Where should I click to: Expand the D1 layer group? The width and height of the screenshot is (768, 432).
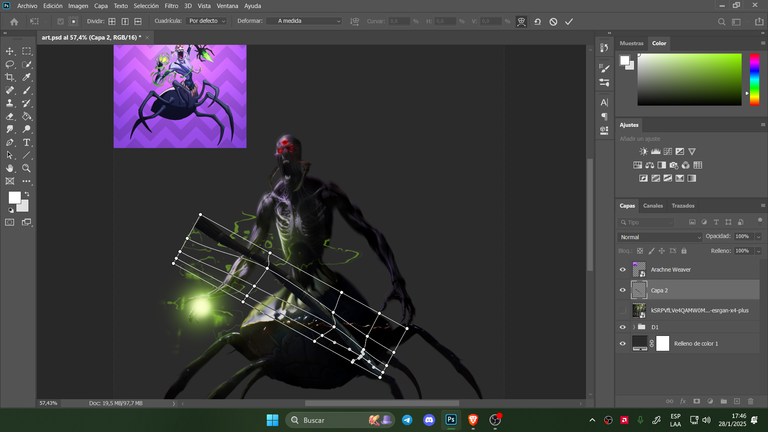coord(633,327)
